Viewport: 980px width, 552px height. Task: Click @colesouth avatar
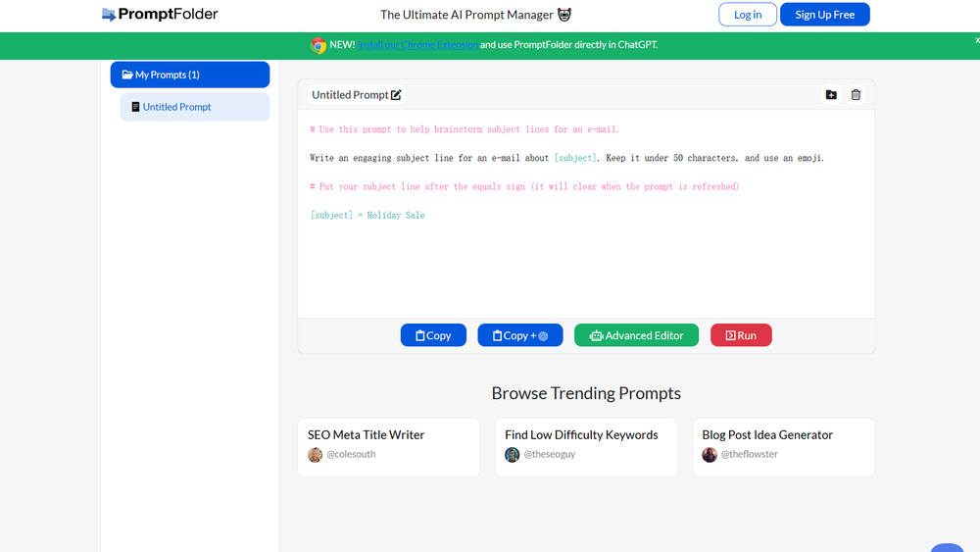coord(315,455)
